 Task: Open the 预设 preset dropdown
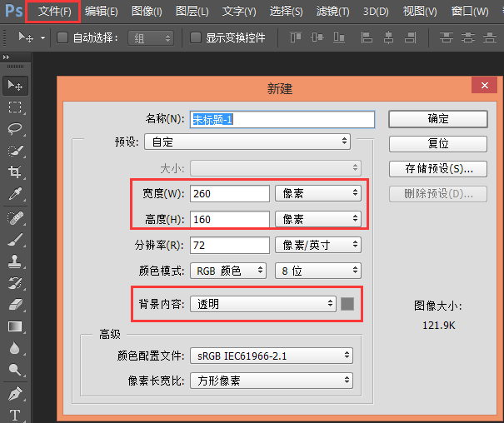247,142
